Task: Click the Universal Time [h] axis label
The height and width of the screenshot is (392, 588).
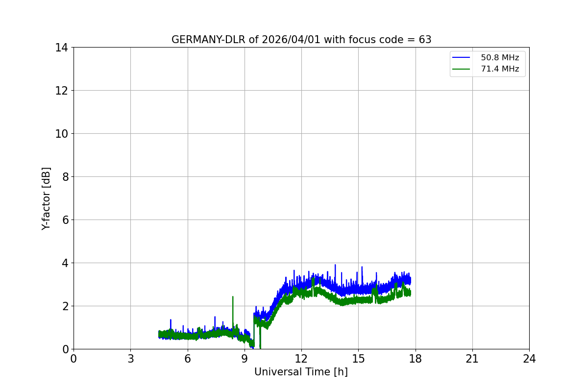Action: pos(301,372)
